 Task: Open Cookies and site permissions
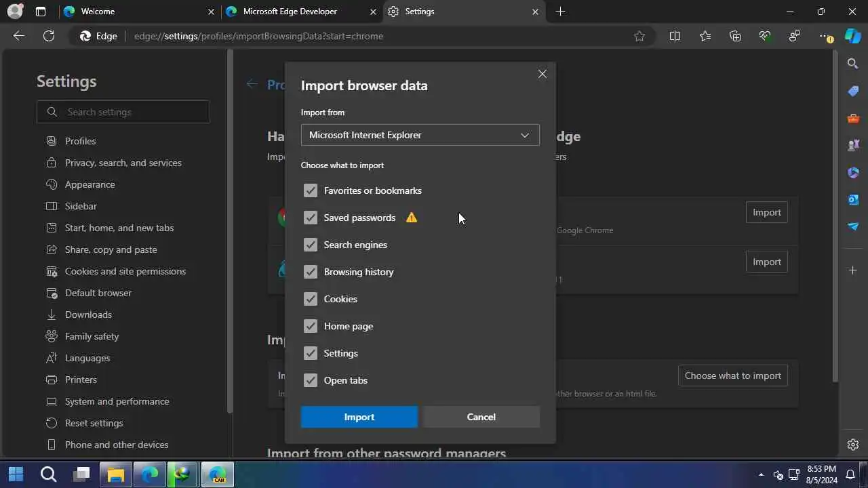tap(125, 271)
